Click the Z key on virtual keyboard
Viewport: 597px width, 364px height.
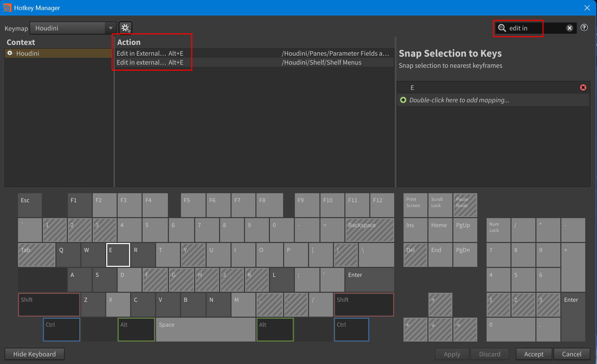coord(93,305)
